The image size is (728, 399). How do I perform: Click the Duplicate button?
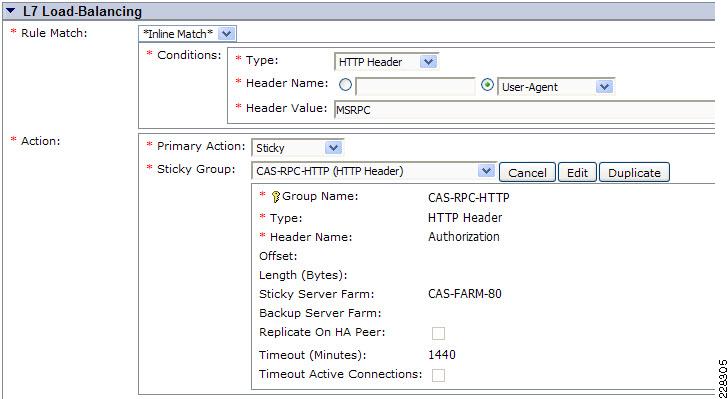(634, 172)
